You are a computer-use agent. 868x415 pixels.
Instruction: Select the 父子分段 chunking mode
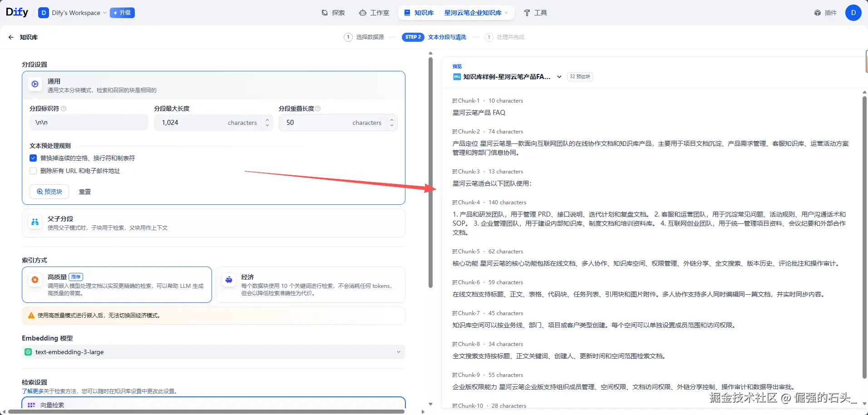[213, 223]
